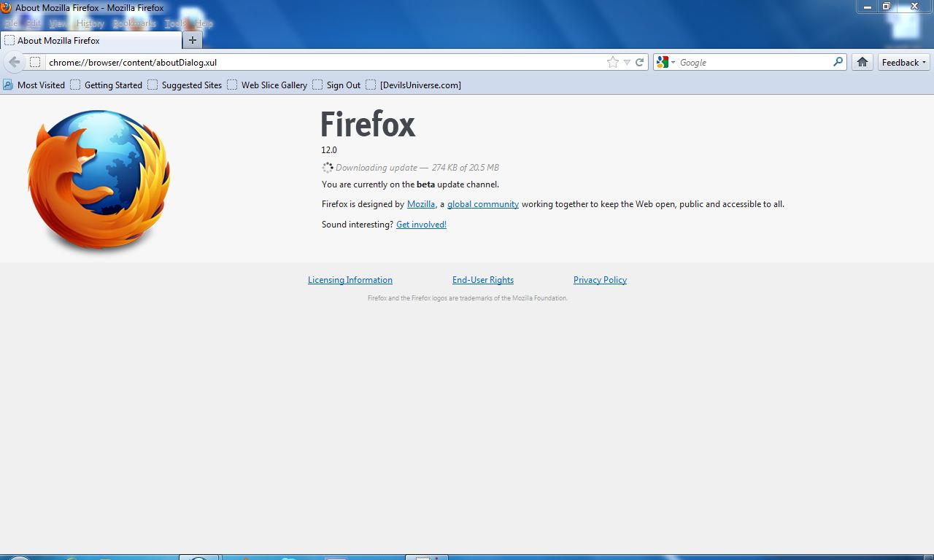Viewport: 934px width, 560px height.
Task: Click the Get involved! link
Action: [421, 225]
